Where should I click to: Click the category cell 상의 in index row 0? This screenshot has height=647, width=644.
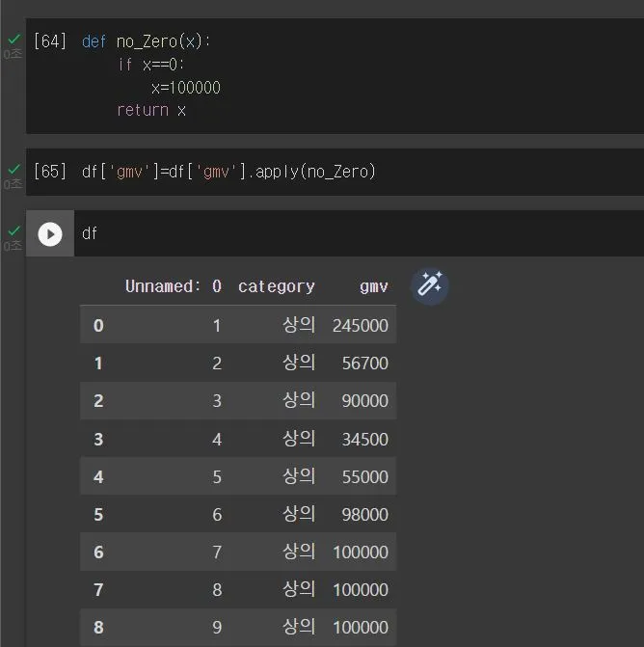click(299, 325)
